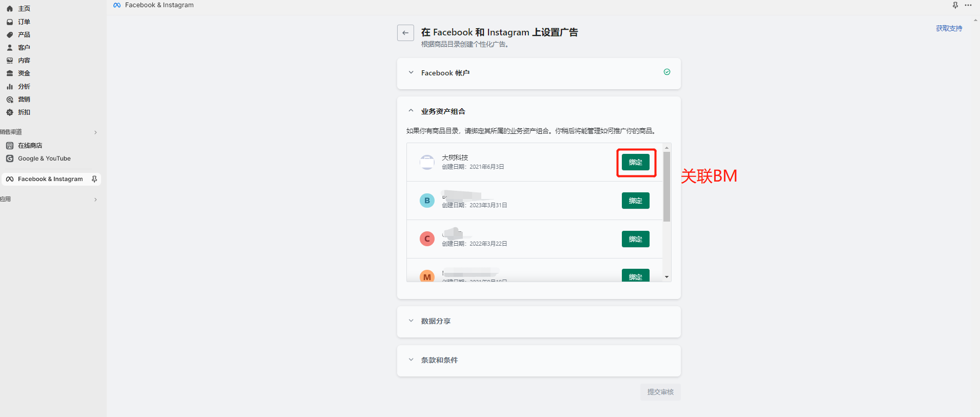Viewport: 980px width, 417px height.
Task: Click the 分析 analytics bar chart icon
Action: 10,87
